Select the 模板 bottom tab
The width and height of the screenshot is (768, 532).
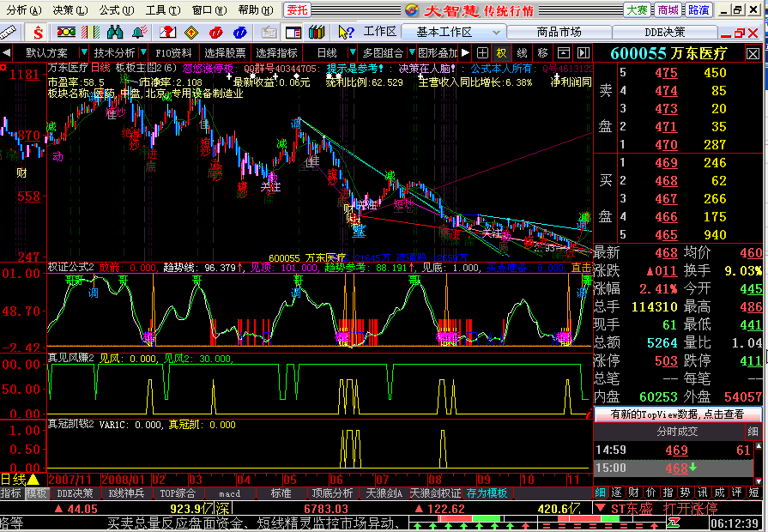click(x=36, y=493)
